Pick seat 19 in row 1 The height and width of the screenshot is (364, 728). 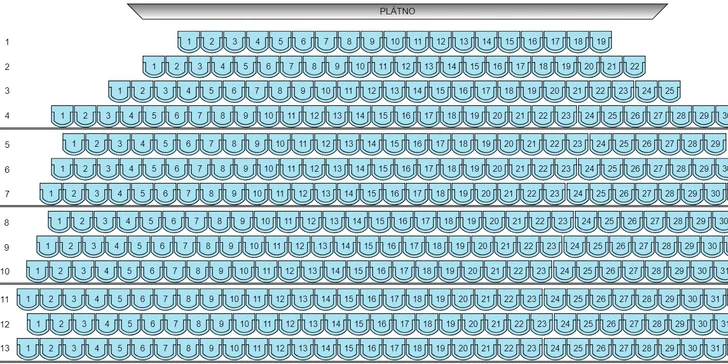pos(601,42)
